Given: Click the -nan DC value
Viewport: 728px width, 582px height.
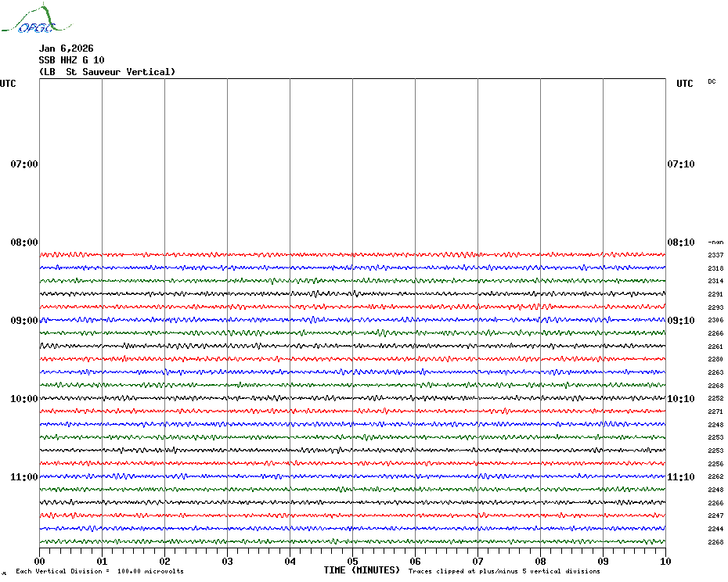Looking at the screenshot, I should click(x=715, y=242).
